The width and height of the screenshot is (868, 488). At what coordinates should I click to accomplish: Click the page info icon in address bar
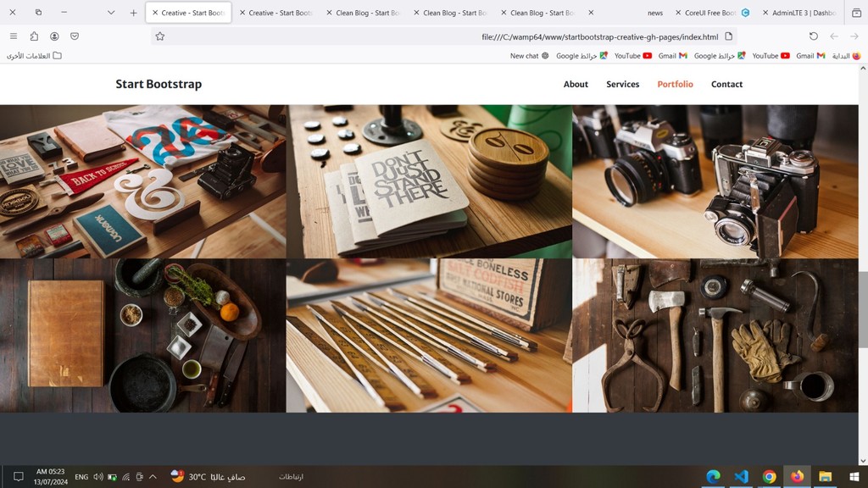coord(728,36)
